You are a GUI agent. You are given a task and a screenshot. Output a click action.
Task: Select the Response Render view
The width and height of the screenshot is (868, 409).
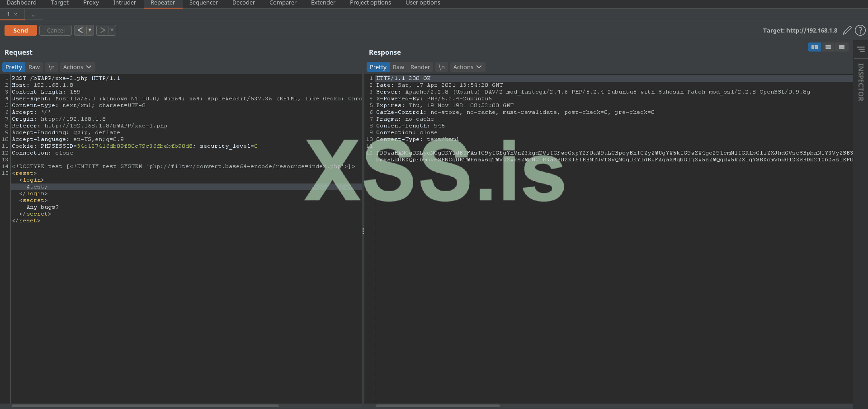[x=420, y=67]
